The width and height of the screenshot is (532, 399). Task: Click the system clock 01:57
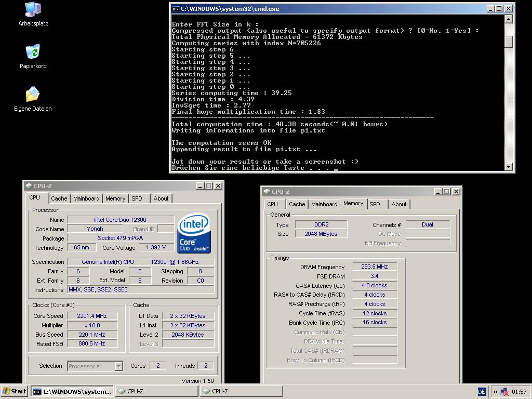(x=519, y=392)
